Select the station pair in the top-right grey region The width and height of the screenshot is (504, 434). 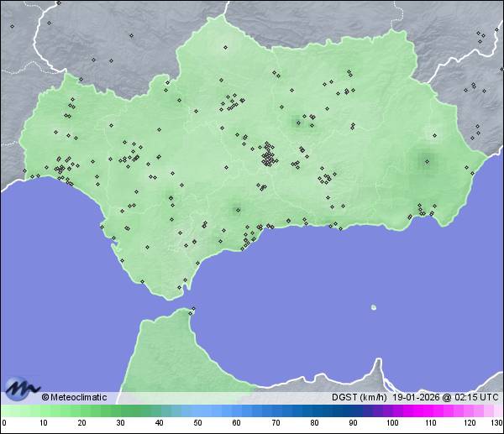click(x=480, y=34)
